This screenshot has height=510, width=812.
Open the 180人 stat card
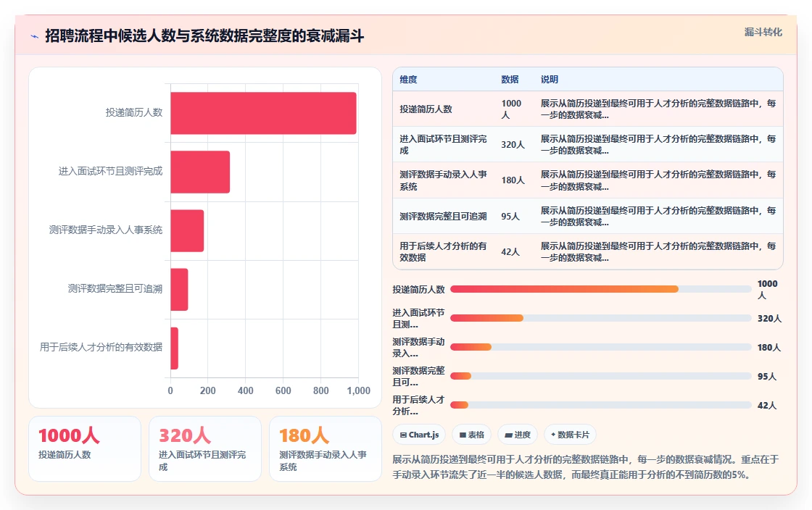click(326, 448)
